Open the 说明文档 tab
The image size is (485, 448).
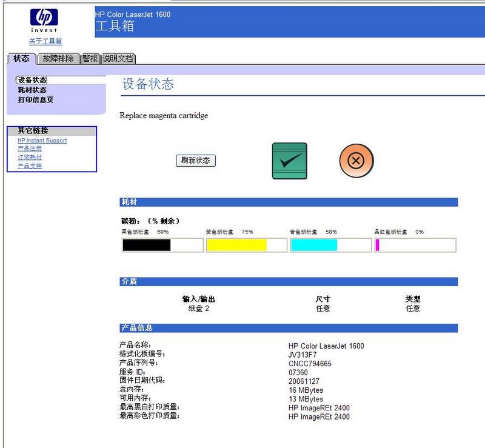point(118,58)
